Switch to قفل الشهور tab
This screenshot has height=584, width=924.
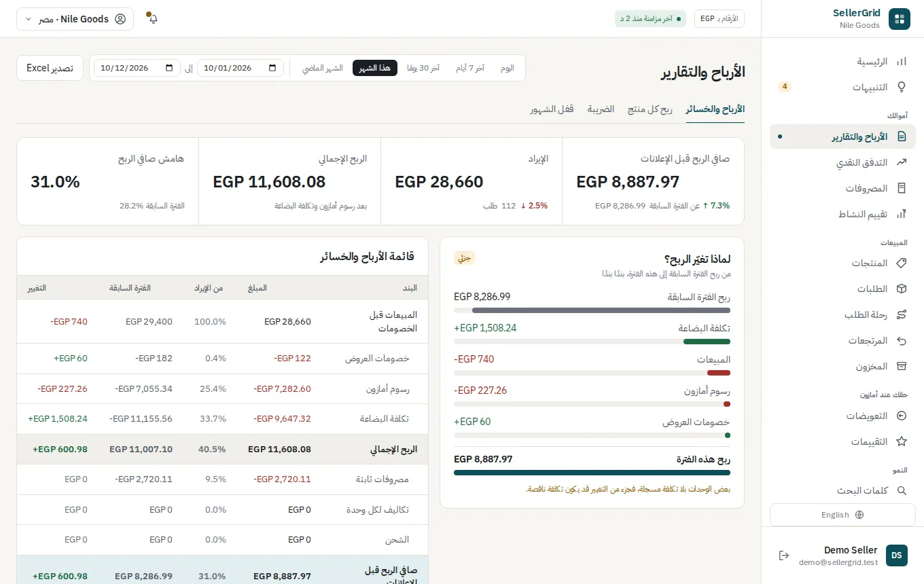click(x=552, y=109)
